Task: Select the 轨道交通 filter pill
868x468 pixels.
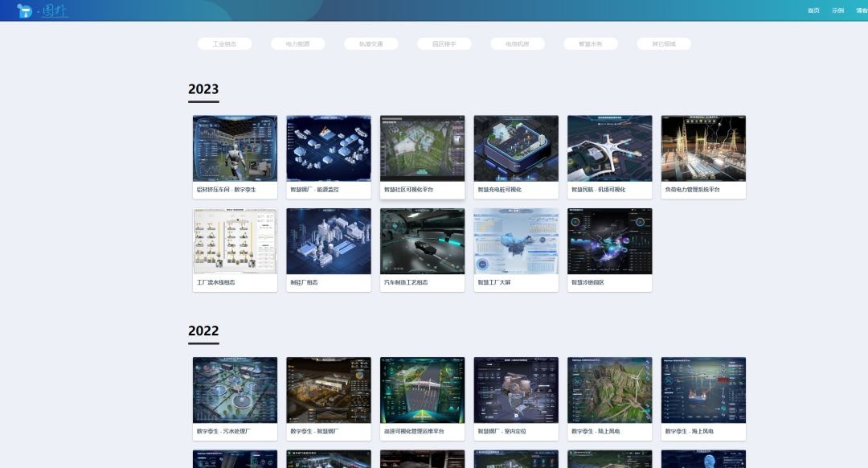Action: (x=371, y=44)
